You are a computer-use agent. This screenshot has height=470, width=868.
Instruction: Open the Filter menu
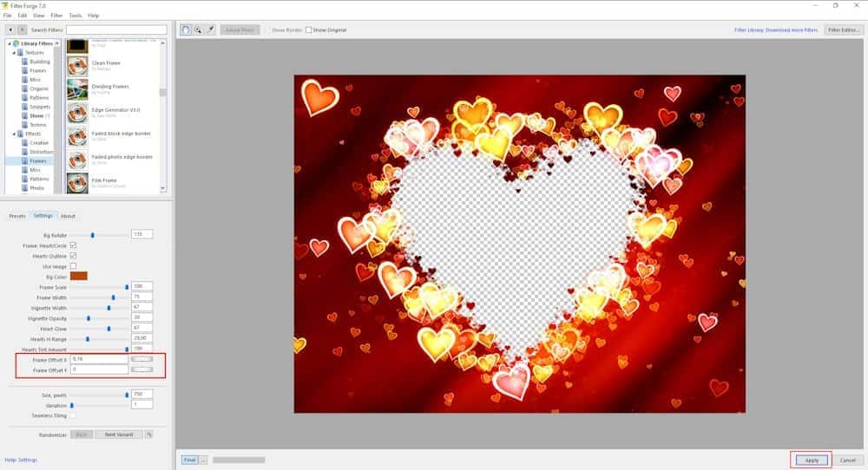56,16
